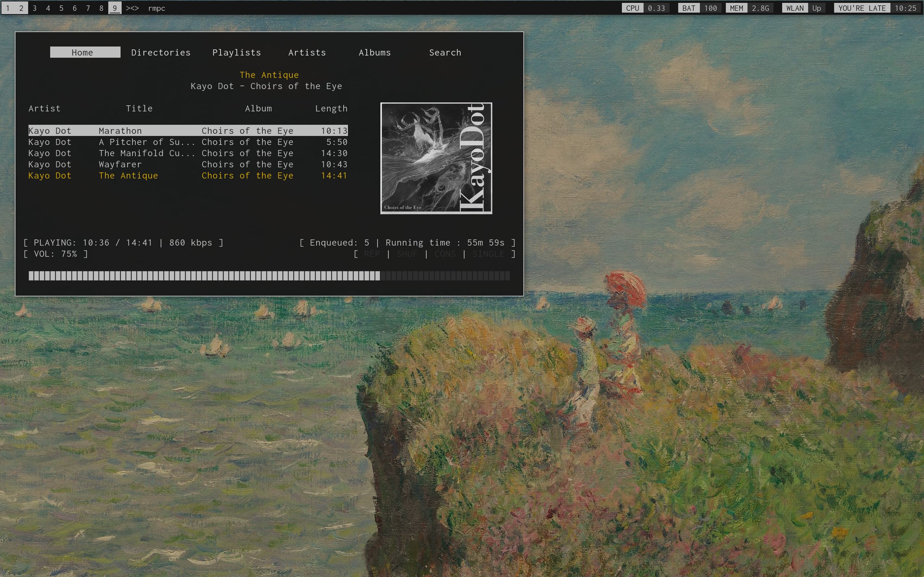Go to the Artists tab
The height and width of the screenshot is (577, 924).
307,52
